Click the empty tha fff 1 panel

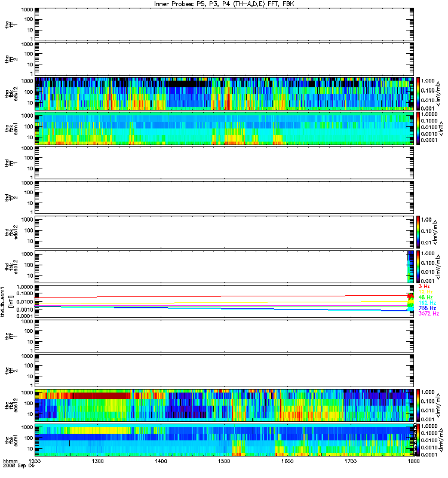point(225,24)
